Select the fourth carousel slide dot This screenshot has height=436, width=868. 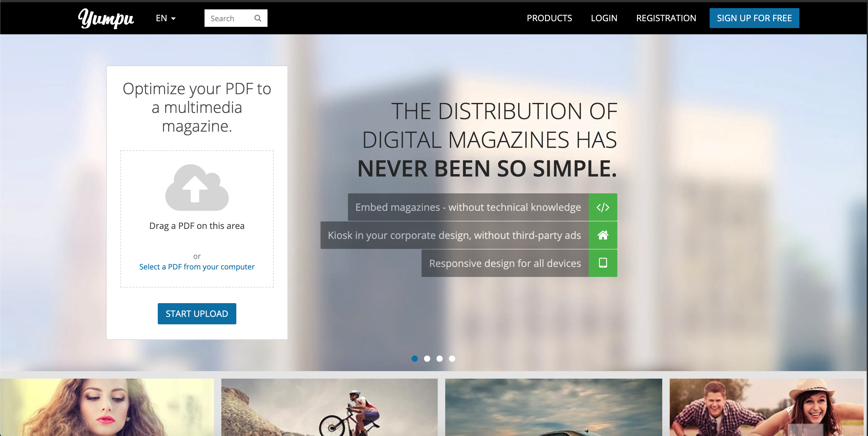pyautogui.click(x=452, y=359)
